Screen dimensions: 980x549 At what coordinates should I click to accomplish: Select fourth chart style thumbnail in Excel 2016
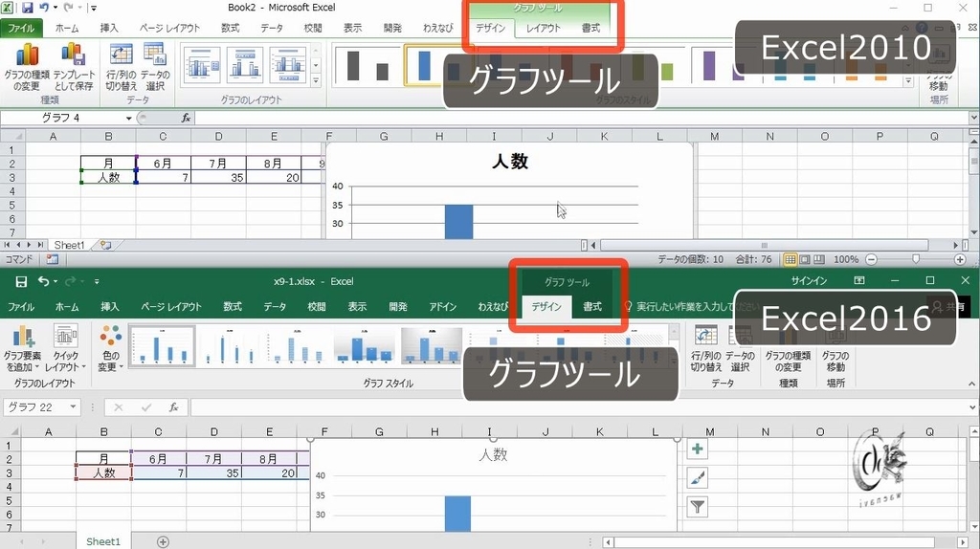365,345
